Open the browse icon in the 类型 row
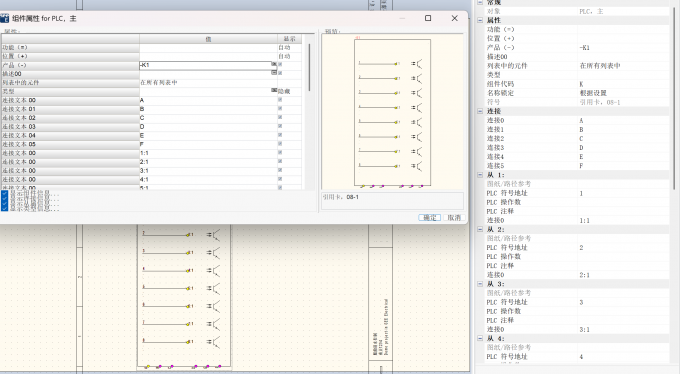Image resolution: width=680 pixels, height=374 pixels. coord(274,90)
